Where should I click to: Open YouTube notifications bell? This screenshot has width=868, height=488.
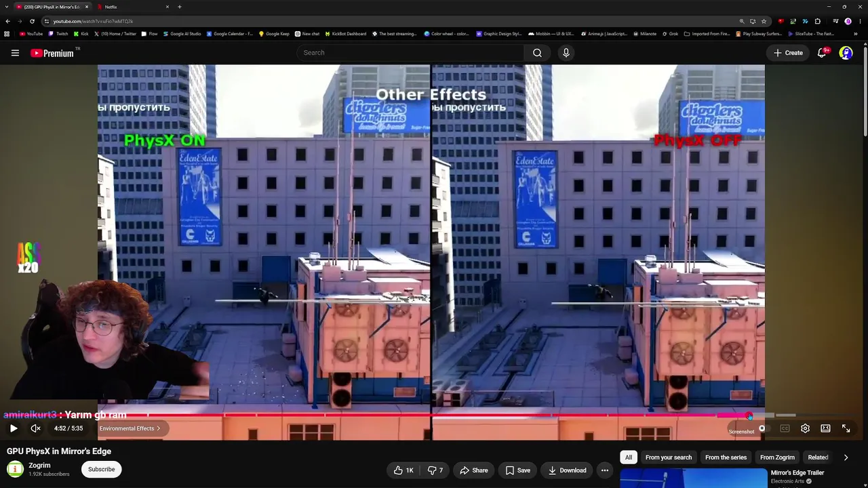(x=822, y=53)
